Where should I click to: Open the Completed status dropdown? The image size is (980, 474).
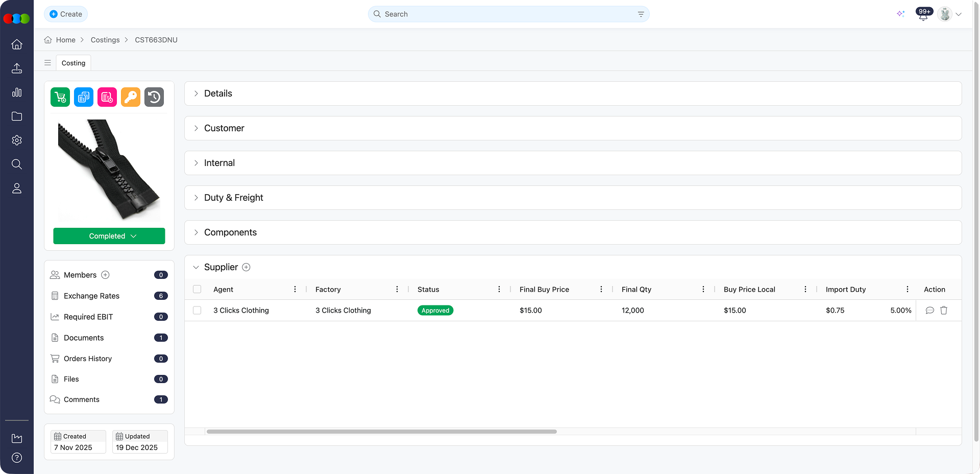tap(109, 236)
